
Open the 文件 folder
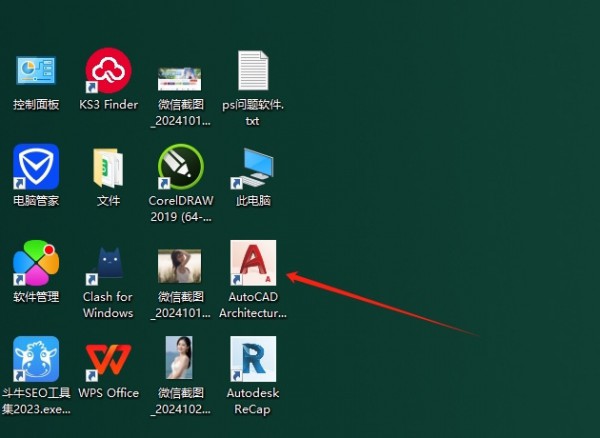tap(108, 168)
